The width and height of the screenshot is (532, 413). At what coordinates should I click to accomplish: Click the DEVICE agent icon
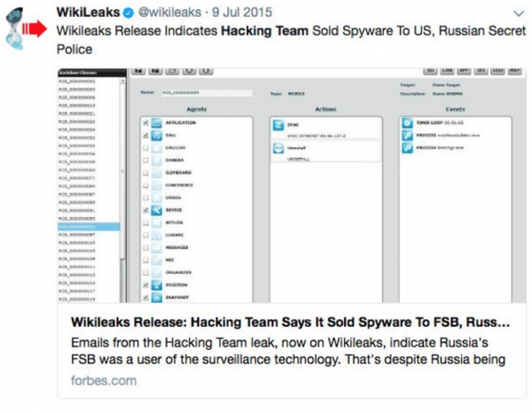[x=158, y=210]
